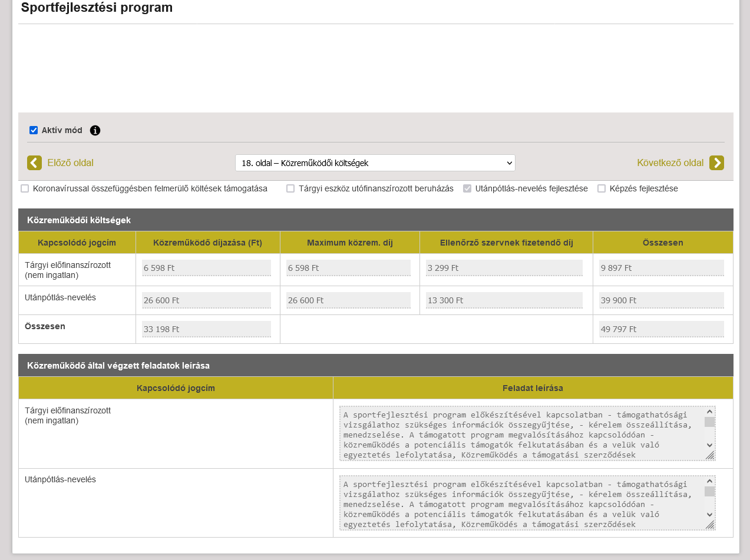Toggle the Aktív mód checkbox
This screenshot has width=750, height=560.
click(x=34, y=130)
